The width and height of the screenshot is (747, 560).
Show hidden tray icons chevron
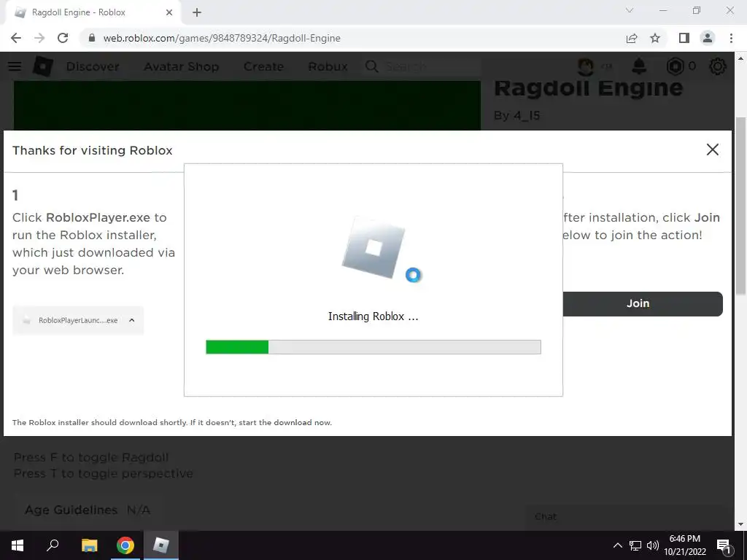pos(617,545)
